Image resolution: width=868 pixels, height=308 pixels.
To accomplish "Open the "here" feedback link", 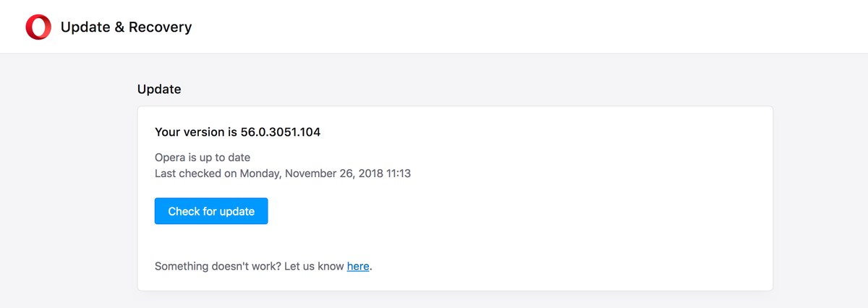I will (x=358, y=266).
